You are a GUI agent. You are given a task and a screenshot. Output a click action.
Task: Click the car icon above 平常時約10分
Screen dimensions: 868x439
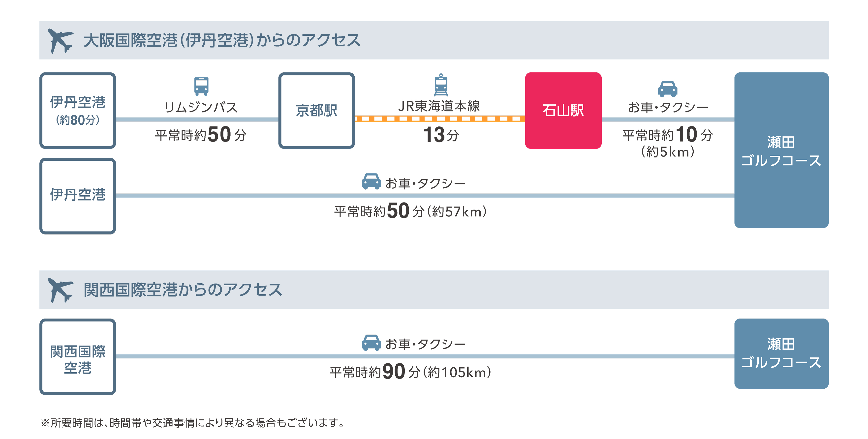point(667,88)
